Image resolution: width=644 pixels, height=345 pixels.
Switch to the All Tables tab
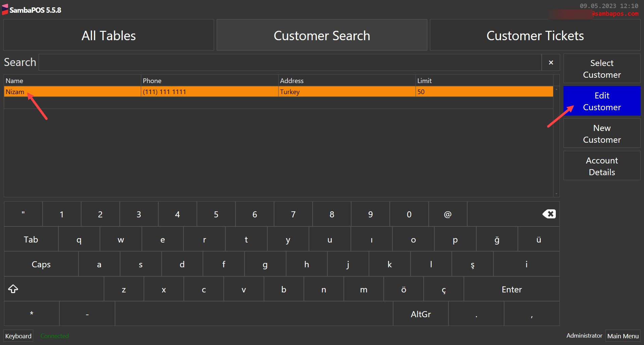coord(108,35)
